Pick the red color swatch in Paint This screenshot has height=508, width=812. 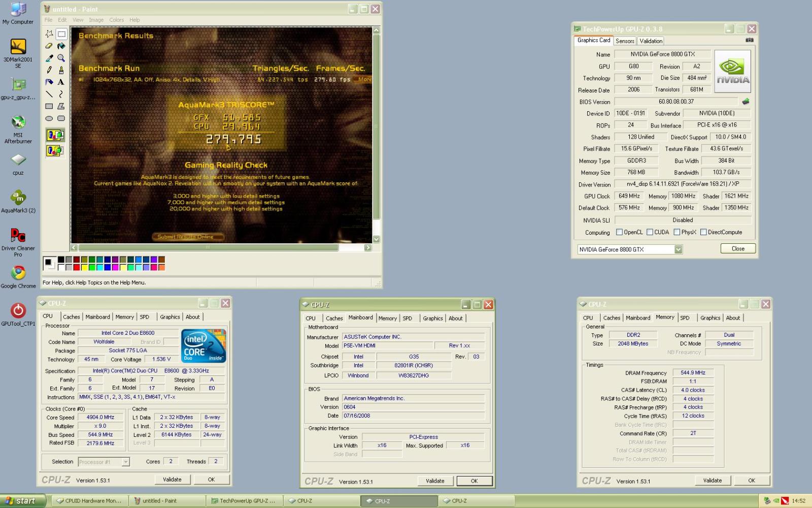pos(77,268)
